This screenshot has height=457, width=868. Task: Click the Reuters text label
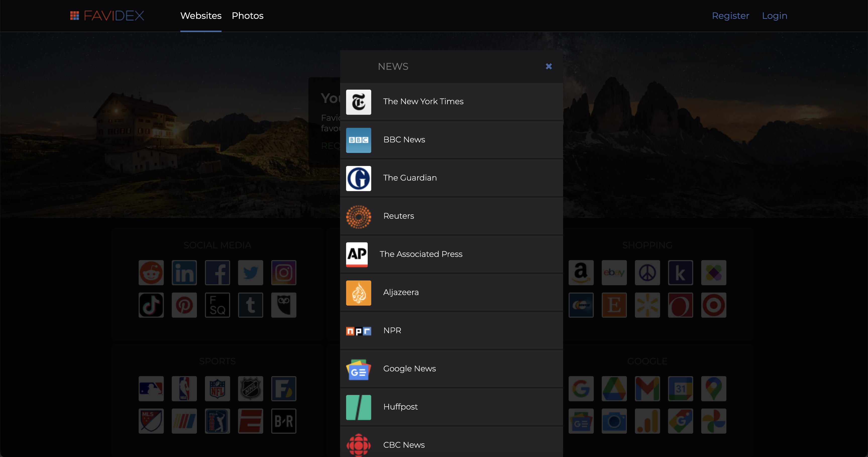[398, 216]
